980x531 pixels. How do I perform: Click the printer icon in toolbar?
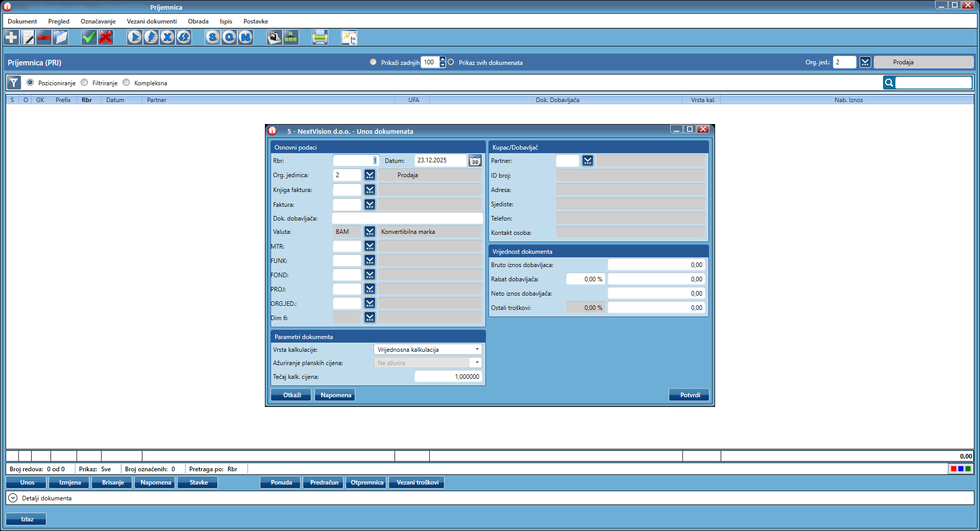[320, 37]
